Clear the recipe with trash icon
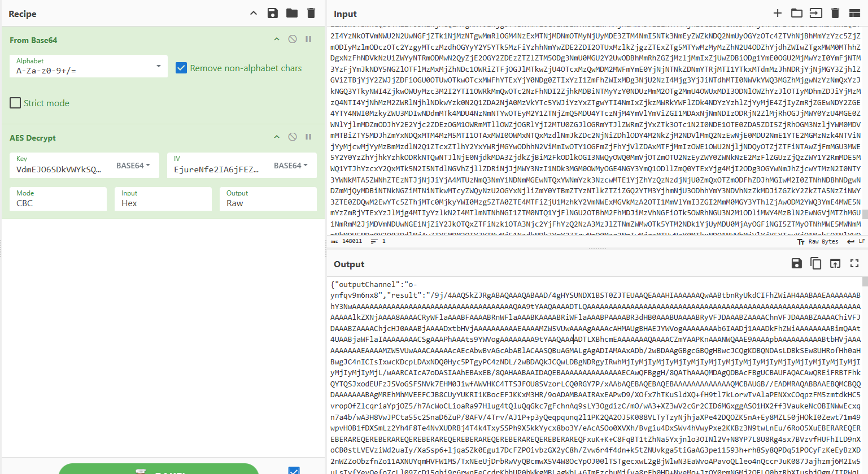This screenshot has height=474, width=868. 311,13
